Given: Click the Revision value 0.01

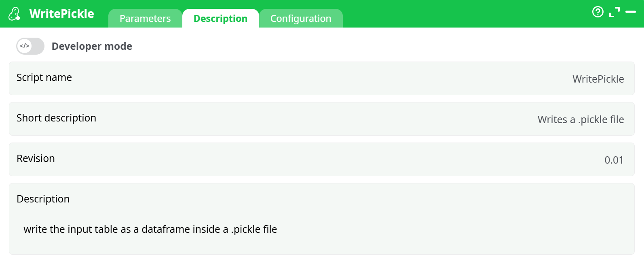Looking at the screenshot, I should [x=614, y=160].
